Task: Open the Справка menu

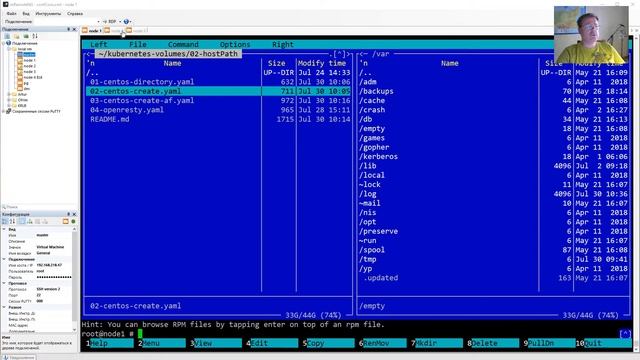Action: [75, 13]
